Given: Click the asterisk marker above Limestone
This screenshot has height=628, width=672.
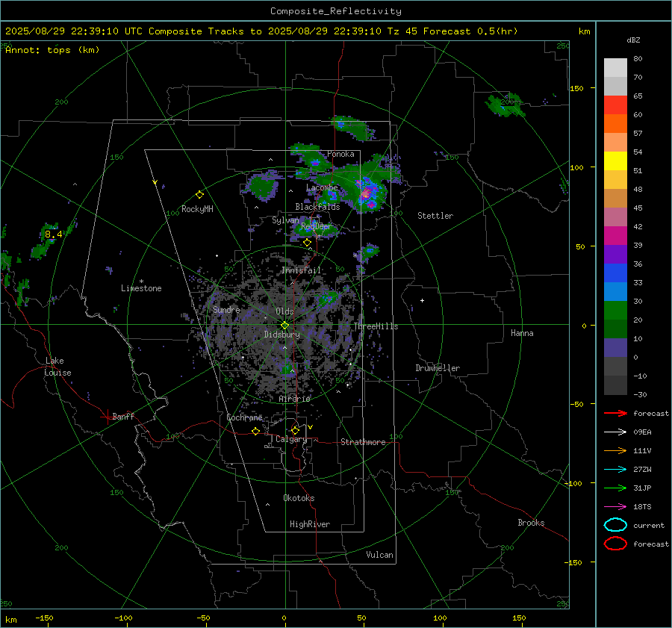Looking at the screenshot, I should pyautogui.click(x=141, y=282).
